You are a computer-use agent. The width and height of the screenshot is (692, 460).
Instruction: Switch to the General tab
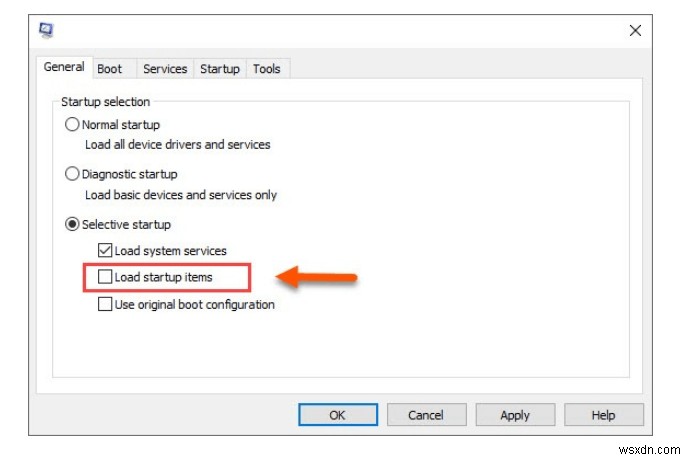pos(64,67)
